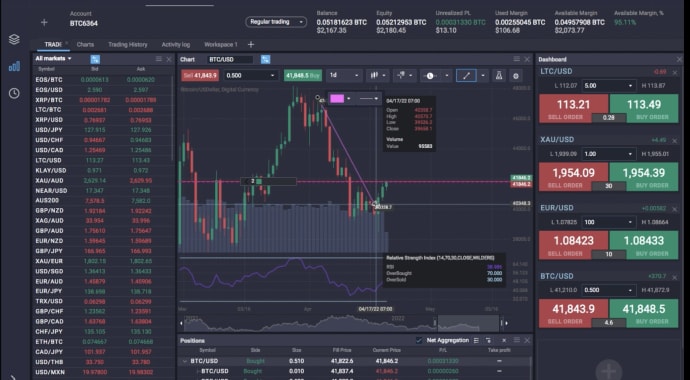Click EUR/USD 1.08433 Buy Order button
690x380 pixels.
pyautogui.click(x=644, y=245)
